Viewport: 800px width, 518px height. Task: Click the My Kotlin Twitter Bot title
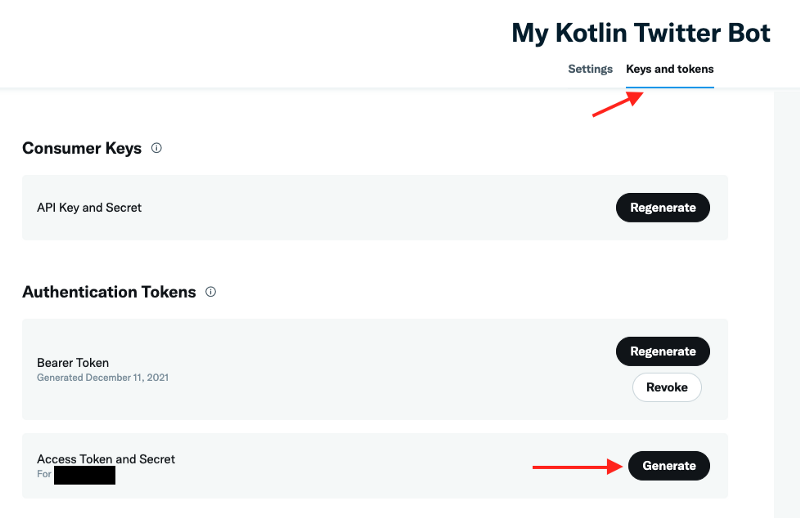point(640,33)
